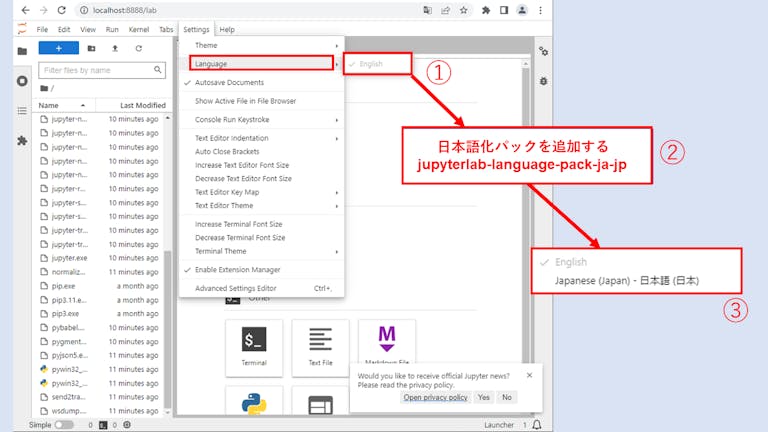The height and width of the screenshot is (432, 768).
Task: Click the browser back arrow
Action: (25, 10)
